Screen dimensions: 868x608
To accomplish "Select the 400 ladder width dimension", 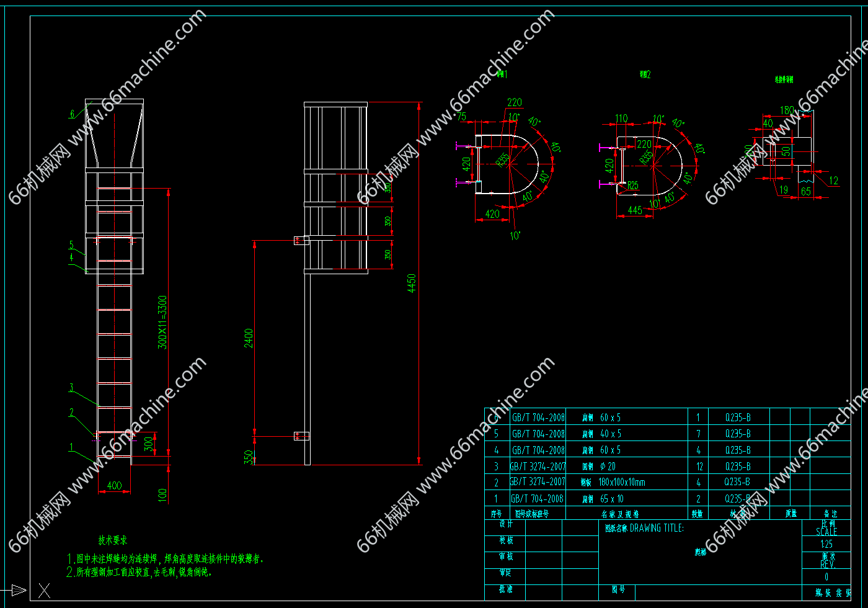I will click(x=115, y=485).
